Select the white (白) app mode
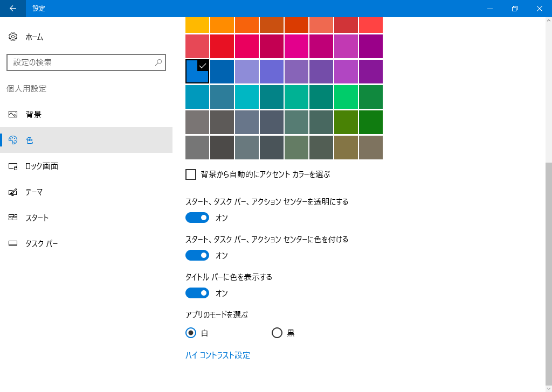The image size is (552, 392). [x=191, y=333]
